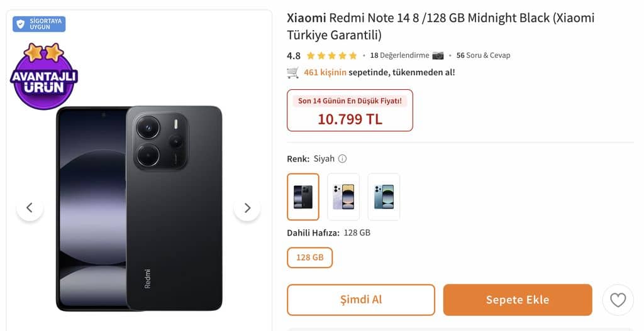Image resolution: width=644 pixels, height=331 pixels.
Task: Click the 10.799 TL lowest price box
Action: [350, 111]
